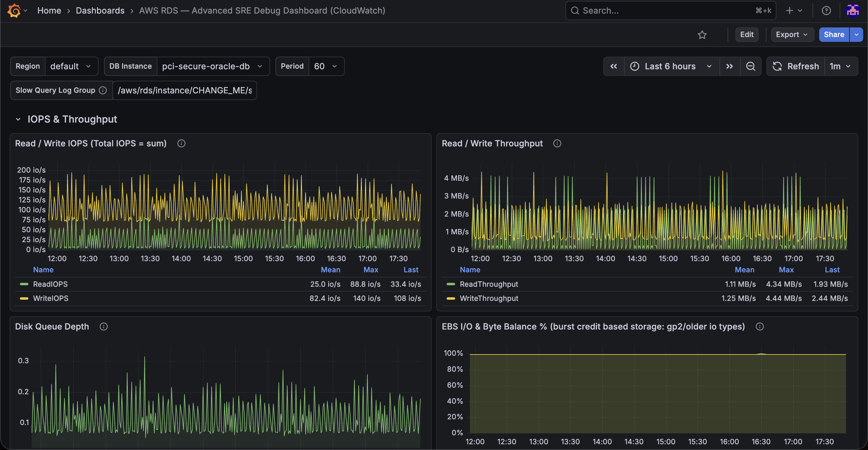The image size is (868, 450).
Task: Collapse the IOPS & Throughput row
Action: click(18, 119)
